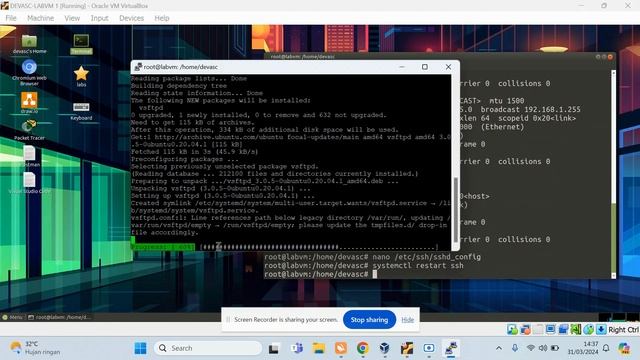Image resolution: width=640 pixels, height=360 pixels.
Task: Click VirtualBox display status icon
Action: pos(550,329)
